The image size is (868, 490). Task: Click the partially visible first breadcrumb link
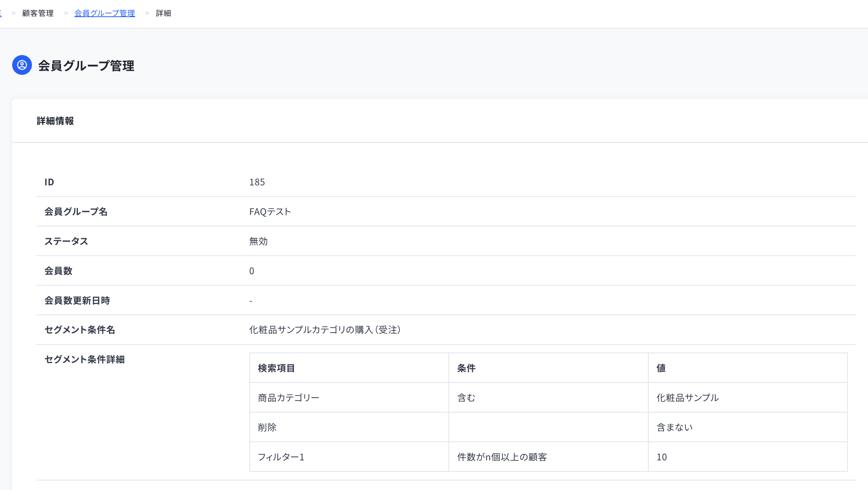click(x=1, y=13)
